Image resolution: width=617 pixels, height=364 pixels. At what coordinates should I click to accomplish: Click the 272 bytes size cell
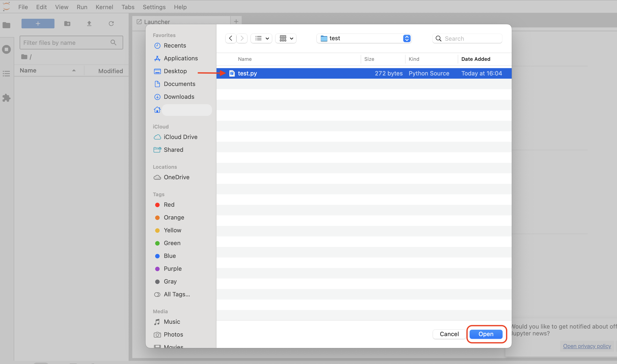388,73
